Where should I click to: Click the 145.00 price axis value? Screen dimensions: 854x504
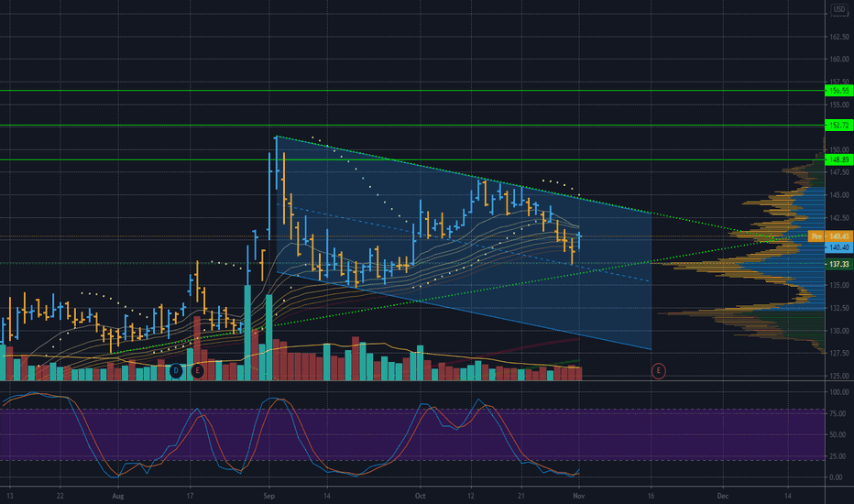pos(839,195)
